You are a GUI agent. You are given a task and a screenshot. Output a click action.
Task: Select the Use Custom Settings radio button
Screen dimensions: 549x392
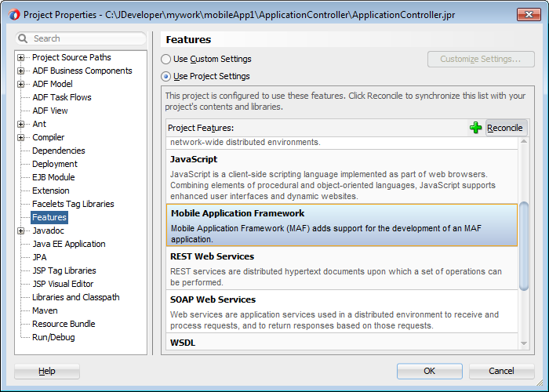(x=165, y=60)
